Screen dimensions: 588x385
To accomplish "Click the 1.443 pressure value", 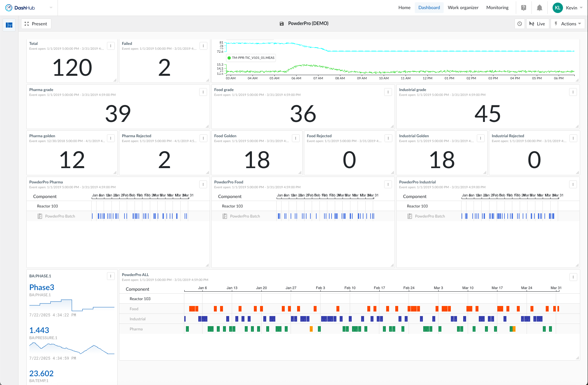I will [x=39, y=330].
